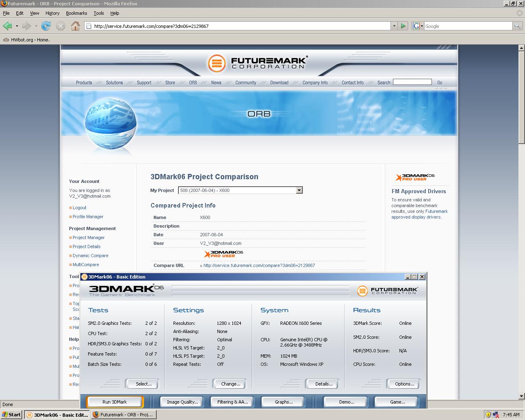Open the Project Details link
The width and height of the screenshot is (525, 420).
click(x=87, y=247)
